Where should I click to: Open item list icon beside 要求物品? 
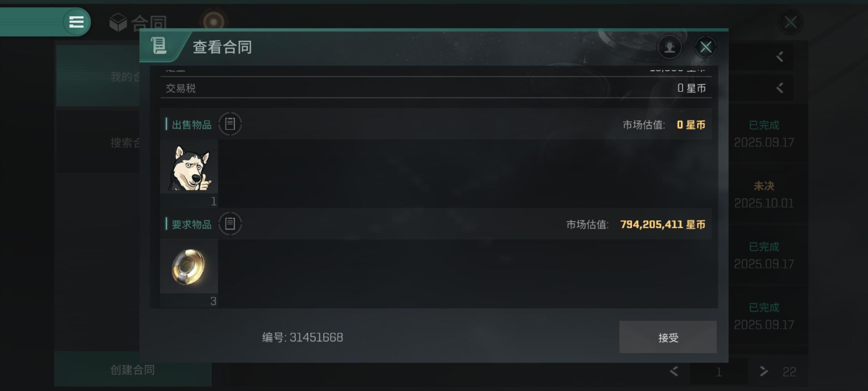coord(230,224)
